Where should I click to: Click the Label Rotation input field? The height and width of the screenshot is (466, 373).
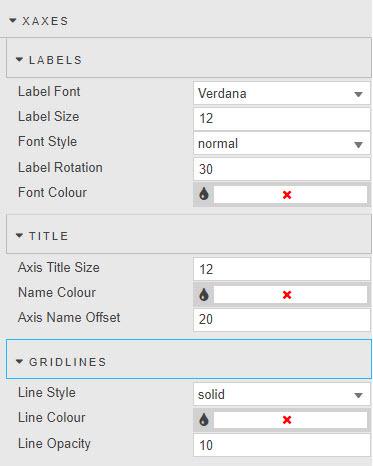[282, 169]
